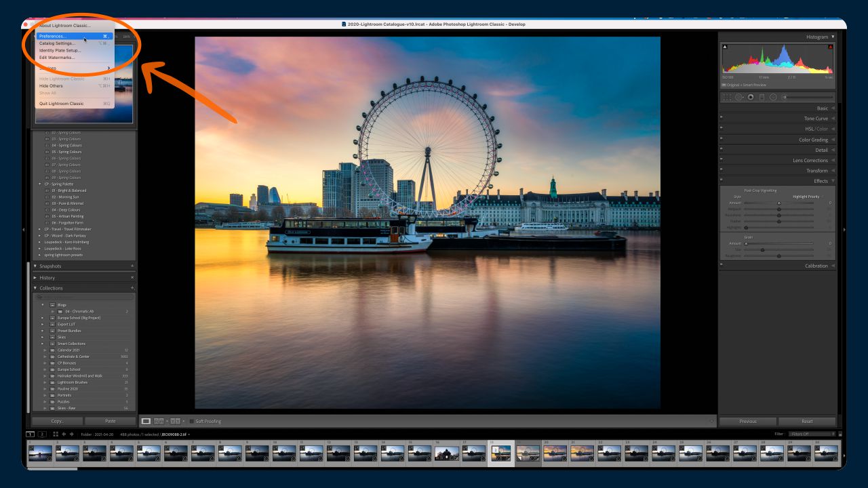This screenshot has width=868, height=488.
Task: Open the Cathedrale & Center collection
Action: pyautogui.click(x=73, y=357)
